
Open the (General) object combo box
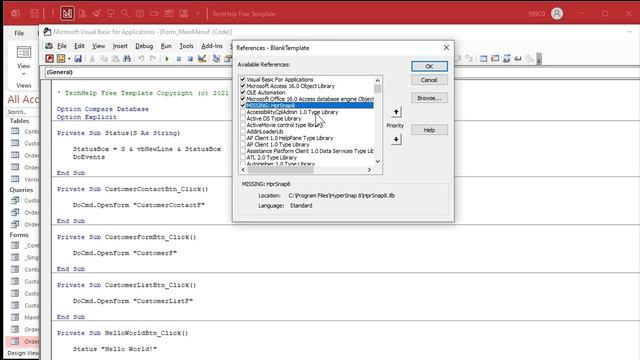tap(139, 72)
